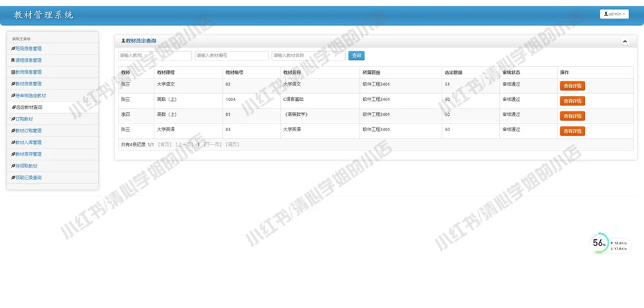Open the admin user dropdown
The image size is (644, 308).
(x=614, y=14)
